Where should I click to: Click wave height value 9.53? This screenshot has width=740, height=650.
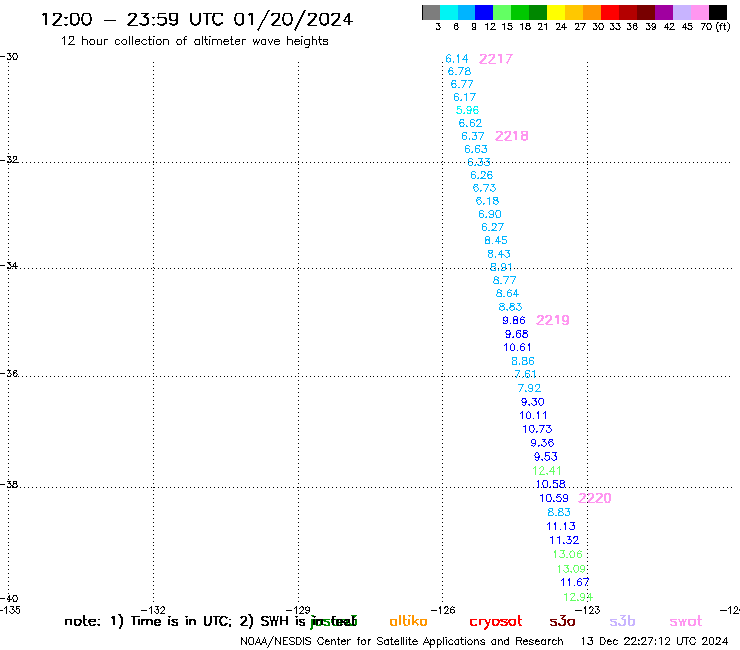click(x=546, y=456)
